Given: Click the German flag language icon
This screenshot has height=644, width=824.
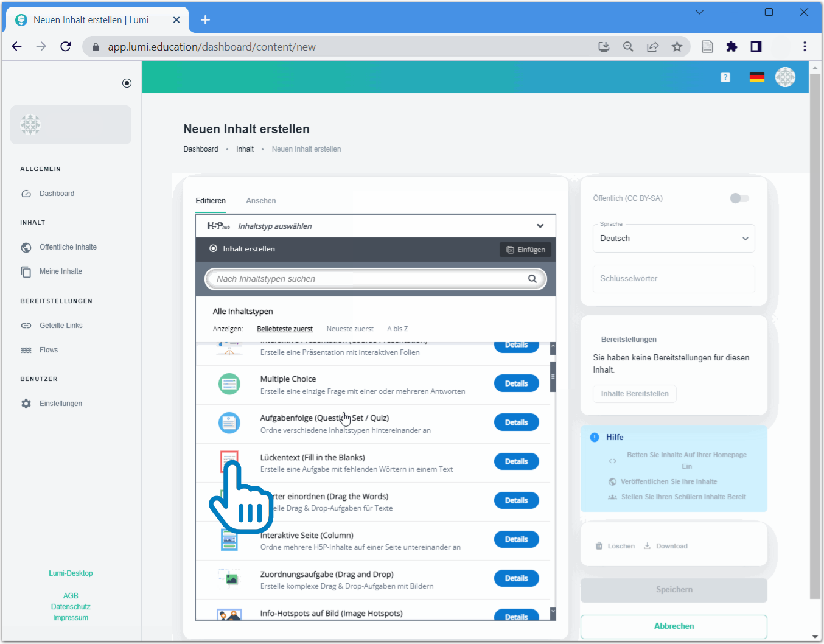Looking at the screenshot, I should [756, 77].
